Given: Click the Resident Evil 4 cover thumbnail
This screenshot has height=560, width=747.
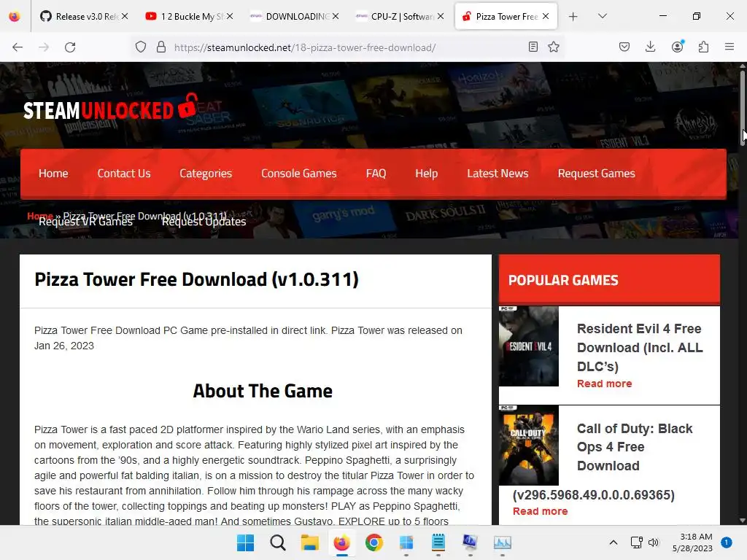Looking at the screenshot, I should (528, 346).
